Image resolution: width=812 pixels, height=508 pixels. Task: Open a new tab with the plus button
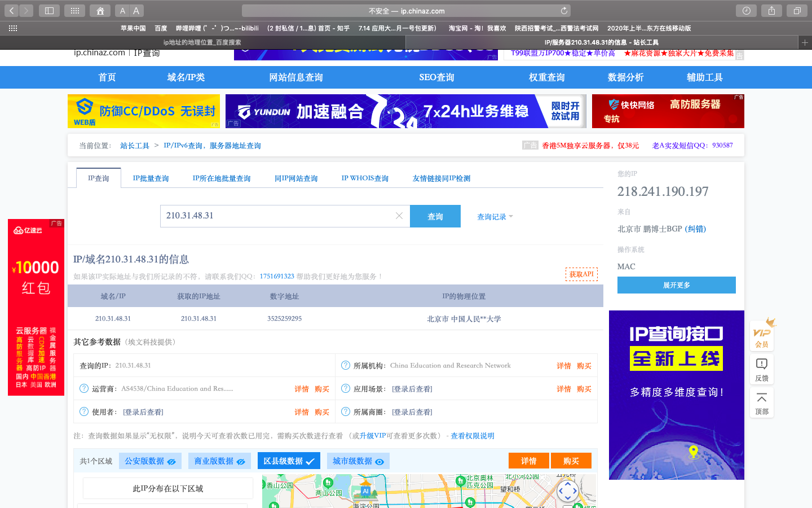tap(805, 42)
